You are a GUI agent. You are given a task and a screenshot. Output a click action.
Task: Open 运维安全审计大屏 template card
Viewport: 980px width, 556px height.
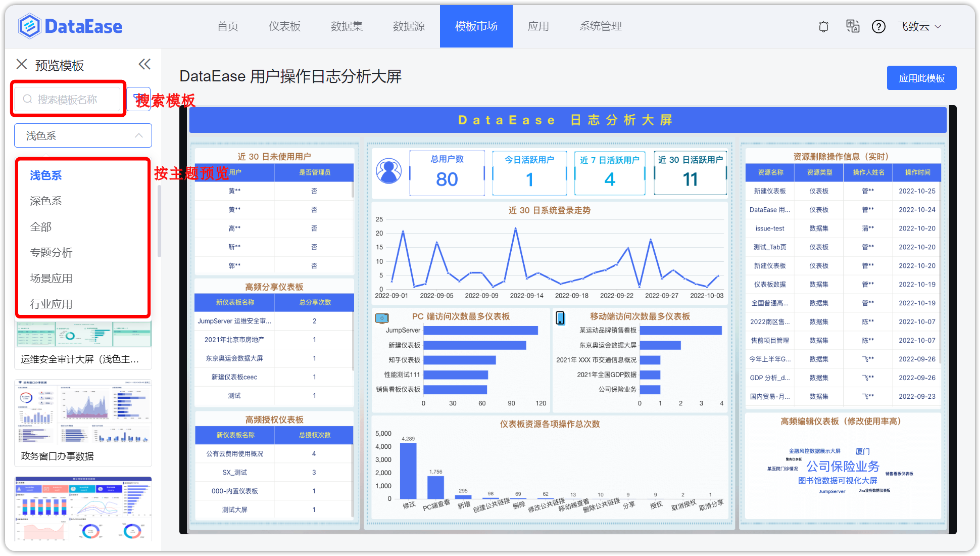click(x=83, y=345)
